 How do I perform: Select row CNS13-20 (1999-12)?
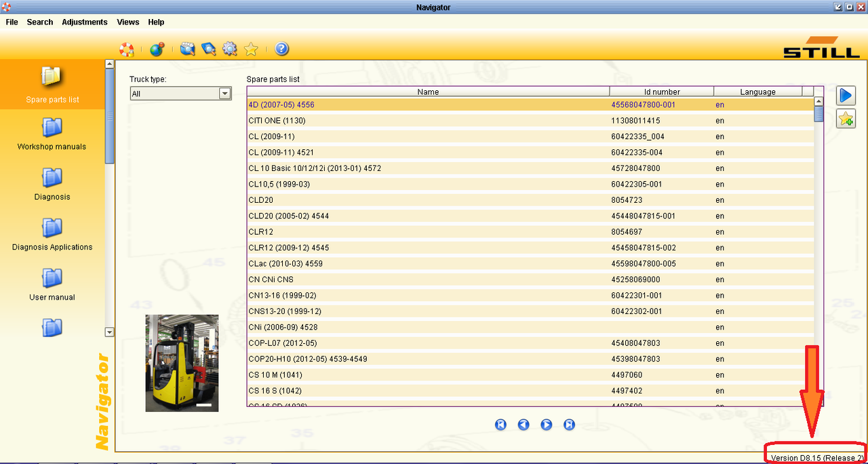[530, 311]
